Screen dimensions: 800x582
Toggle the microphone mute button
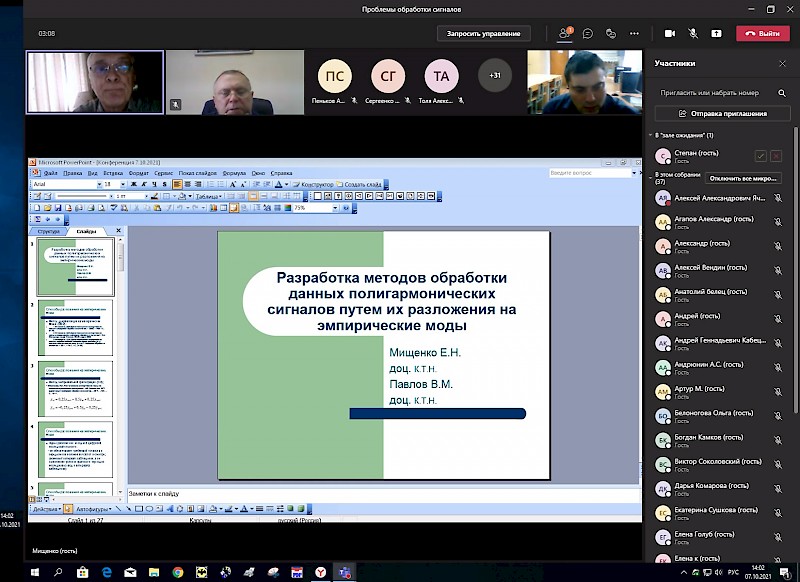(692, 33)
